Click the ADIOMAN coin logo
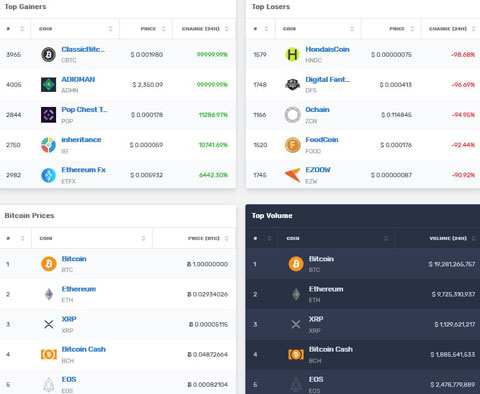The width and height of the screenshot is (480, 394). pyautogui.click(x=48, y=85)
